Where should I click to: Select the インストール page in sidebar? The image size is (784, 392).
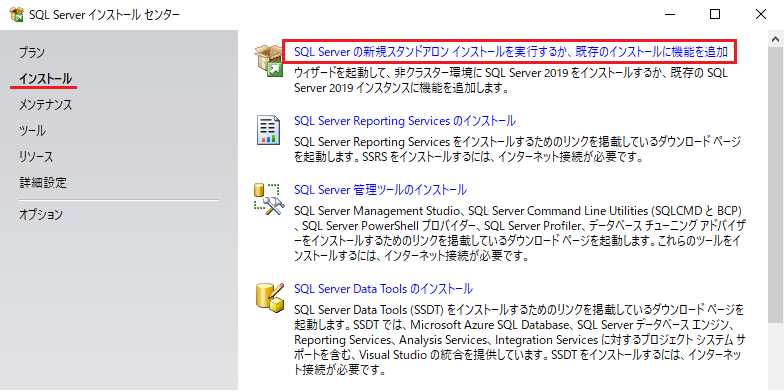45,78
